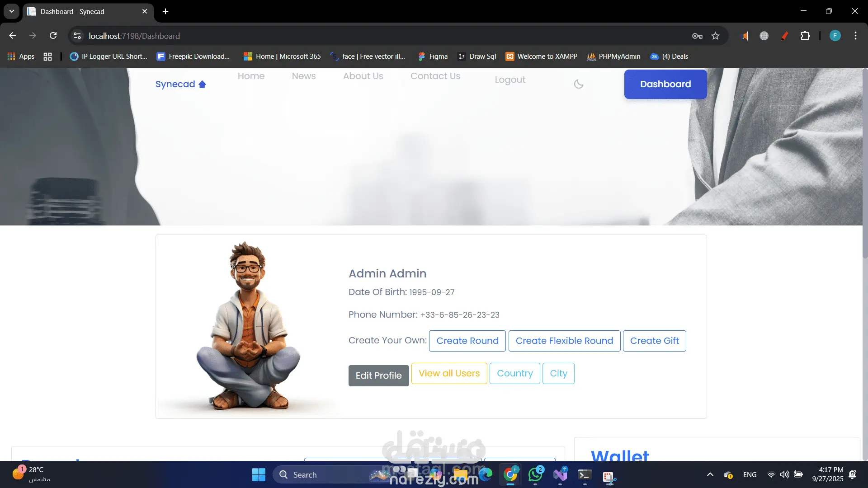
Task: Go to About Us page
Action: coord(363,76)
